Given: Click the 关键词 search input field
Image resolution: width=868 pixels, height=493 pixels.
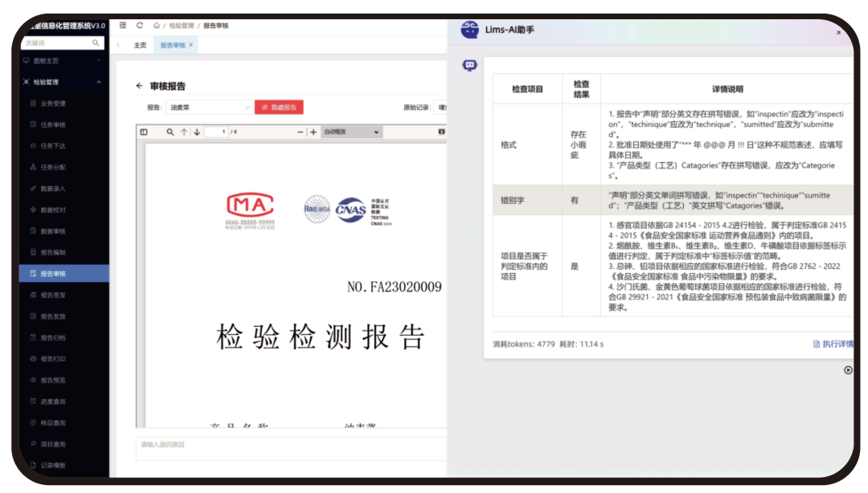Looking at the screenshot, I should [58, 43].
